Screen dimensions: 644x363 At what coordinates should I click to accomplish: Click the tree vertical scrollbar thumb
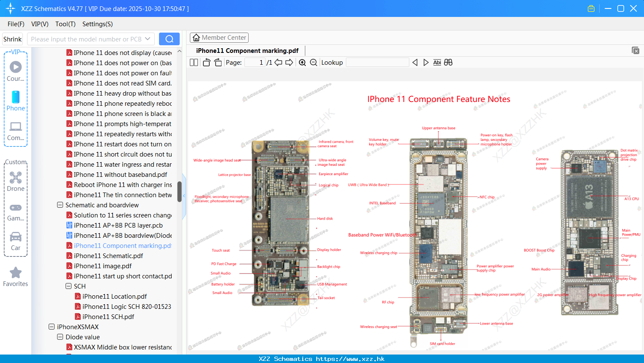179,192
